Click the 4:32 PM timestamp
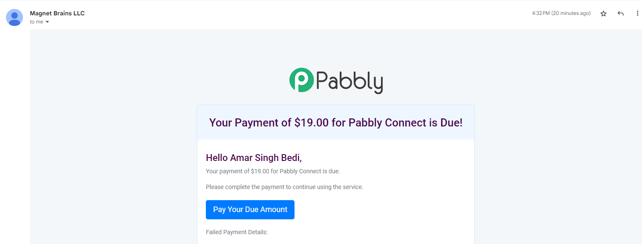Image resolution: width=644 pixels, height=244 pixels. (x=541, y=13)
